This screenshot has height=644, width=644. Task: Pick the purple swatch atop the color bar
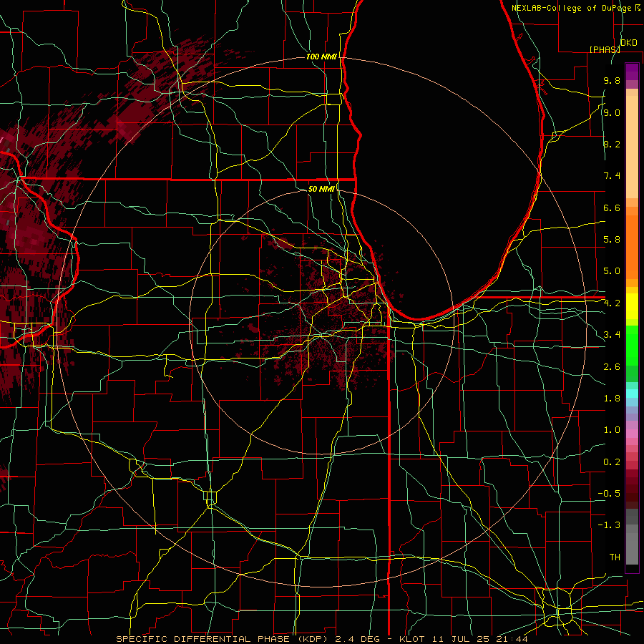coord(632,72)
